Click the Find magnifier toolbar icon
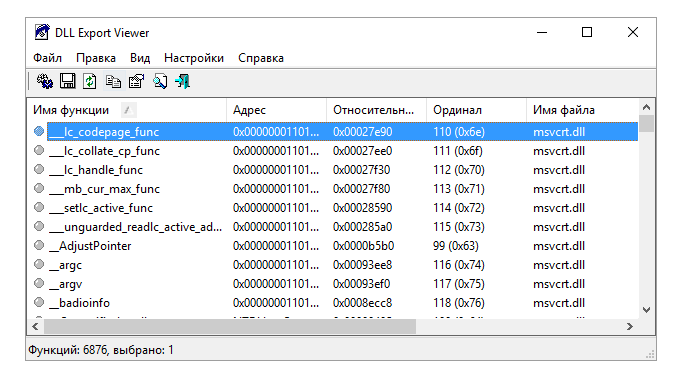The width and height of the screenshot is (689, 384). 160,81
